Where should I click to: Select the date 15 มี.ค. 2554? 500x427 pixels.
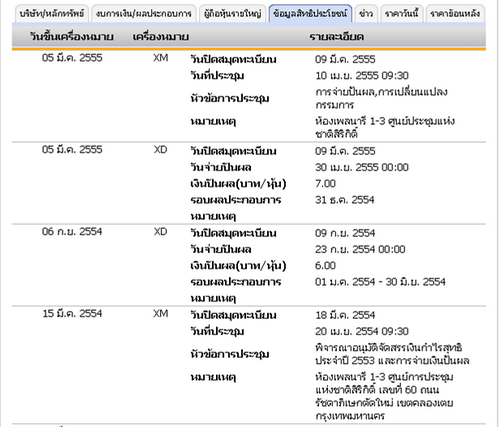click(x=72, y=314)
